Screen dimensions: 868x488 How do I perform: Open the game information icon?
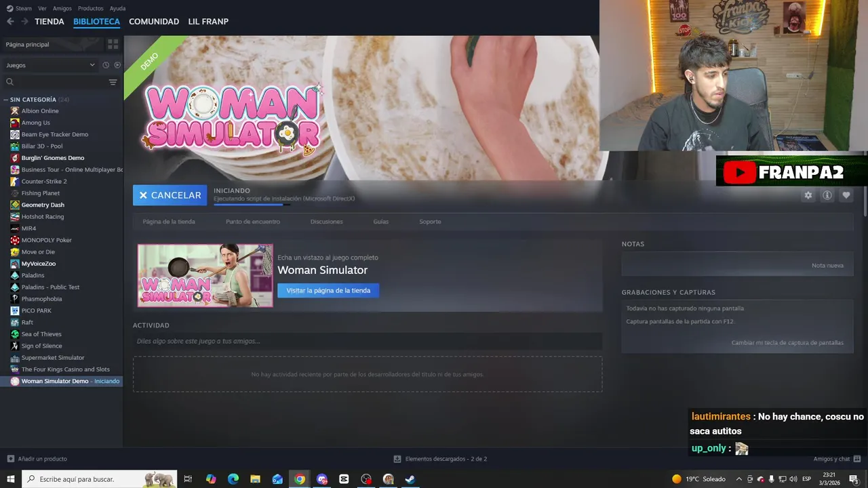[827, 195]
